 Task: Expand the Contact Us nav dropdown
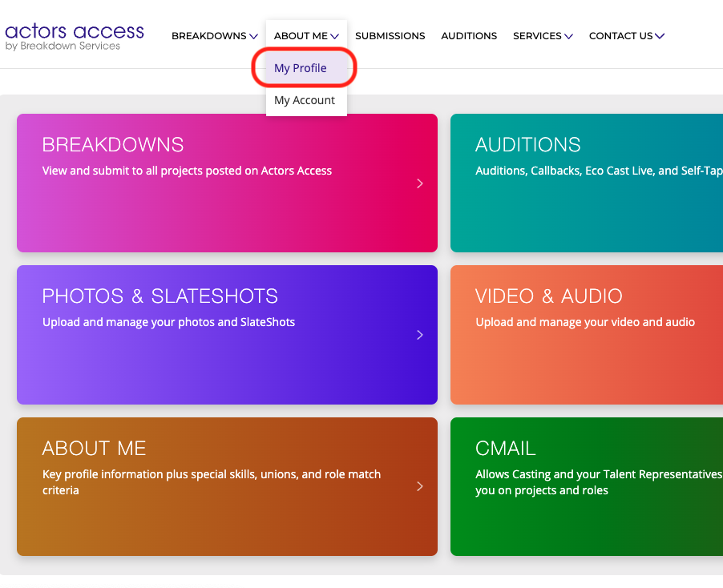[626, 36]
